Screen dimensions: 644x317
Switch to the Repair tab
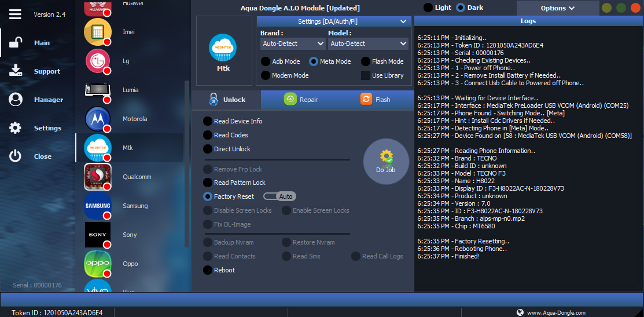click(x=301, y=100)
